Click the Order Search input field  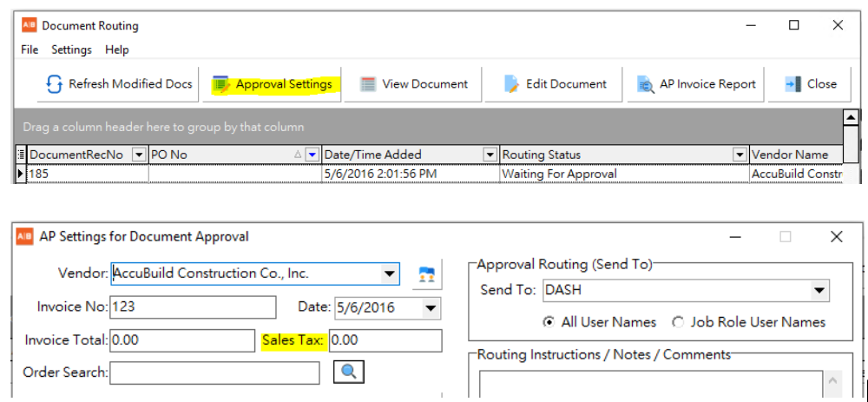(214, 372)
